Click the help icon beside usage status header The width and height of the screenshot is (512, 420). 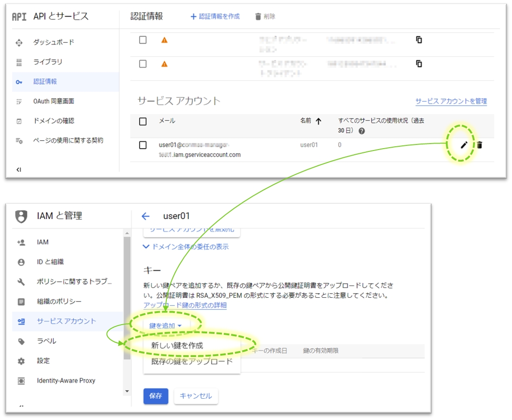361,131
